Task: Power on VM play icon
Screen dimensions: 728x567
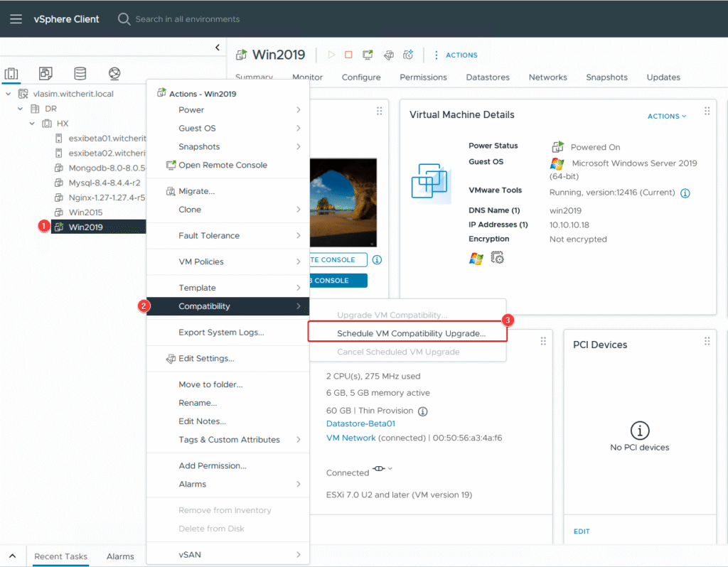Action: (x=331, y=55)
